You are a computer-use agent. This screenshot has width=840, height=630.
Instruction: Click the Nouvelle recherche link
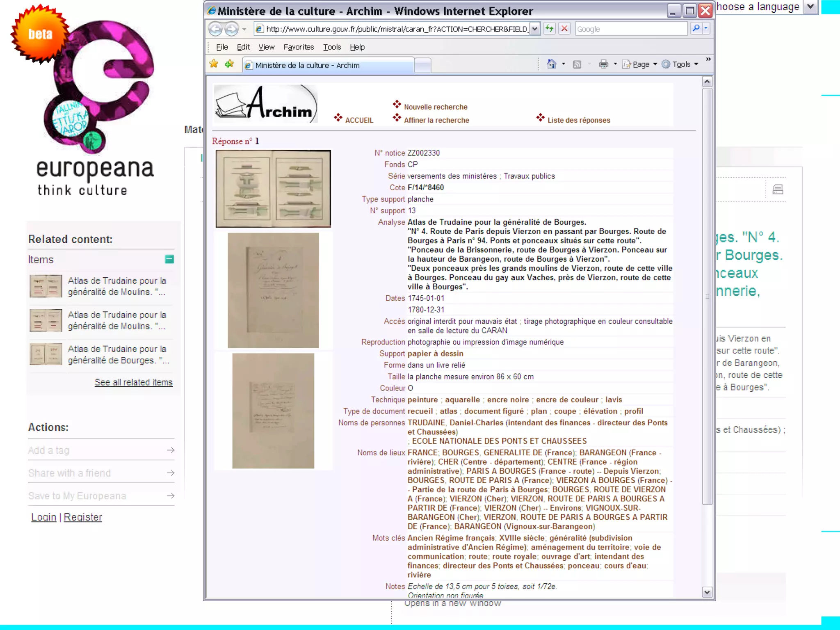pyautogui.click(x=435, y=107)
